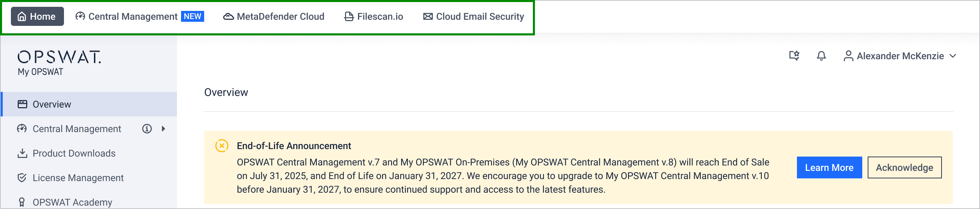Open the Alexander McKenzie account dropdown
The height and width of the screenshot is (209, 980).
[900, 56]
